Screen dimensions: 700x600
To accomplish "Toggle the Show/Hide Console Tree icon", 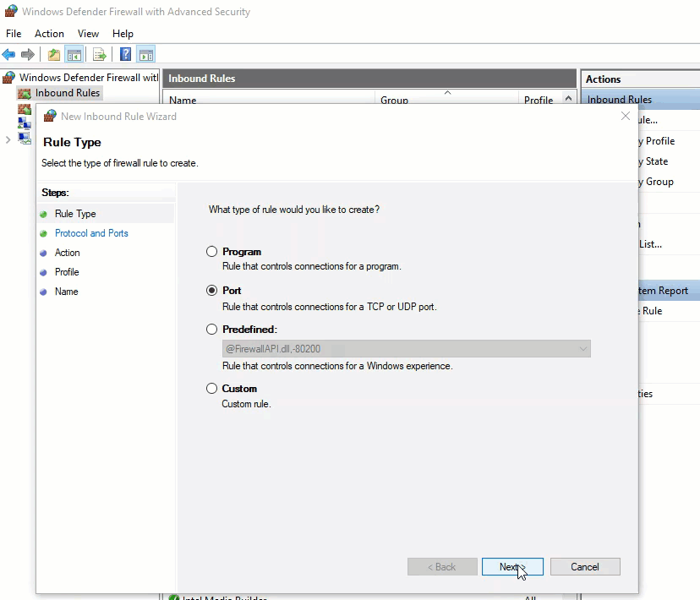I will (x=74, y=55).
